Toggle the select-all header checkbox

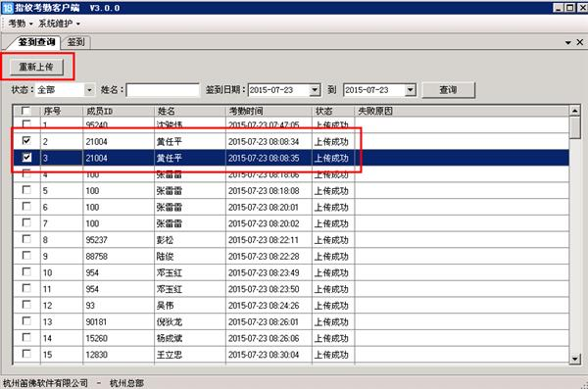25,111
